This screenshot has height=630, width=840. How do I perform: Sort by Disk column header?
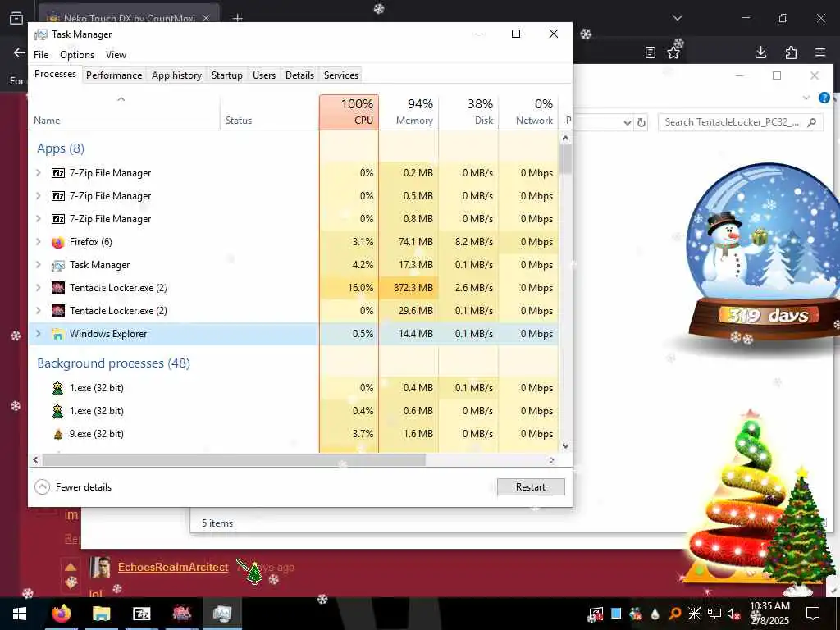click(468, 112)
